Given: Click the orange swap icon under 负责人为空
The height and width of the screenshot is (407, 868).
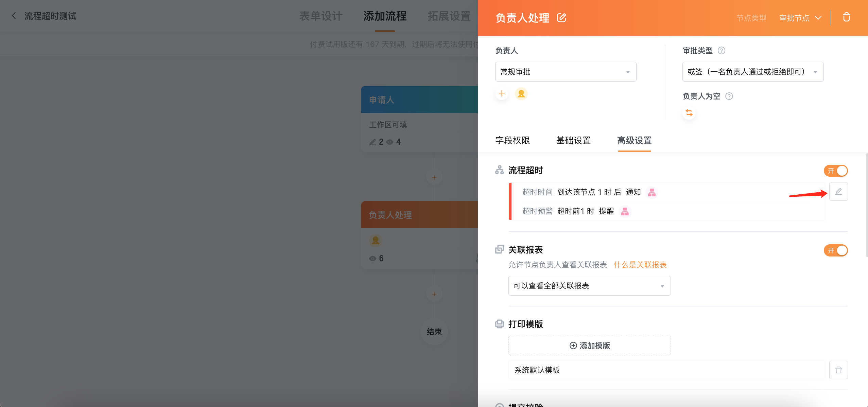Looking at the screenshot, I should pos(689,113).
